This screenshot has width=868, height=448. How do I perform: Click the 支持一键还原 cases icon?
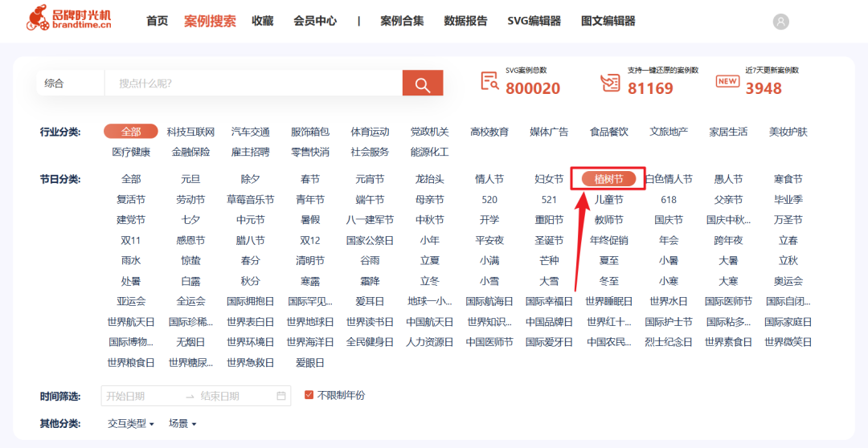[610, 82]
